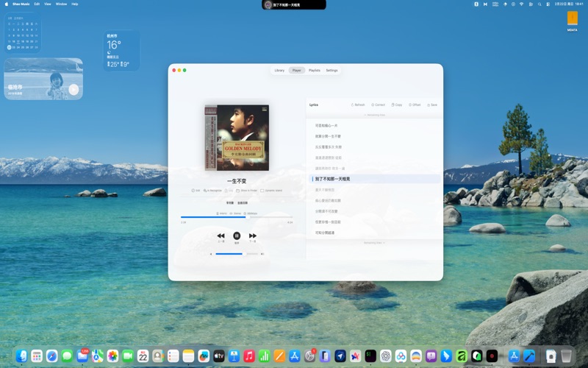This screenshot has width=588, height=368.
Task: Open the lyrics Offset control
Action: click(x=414, y=105)
